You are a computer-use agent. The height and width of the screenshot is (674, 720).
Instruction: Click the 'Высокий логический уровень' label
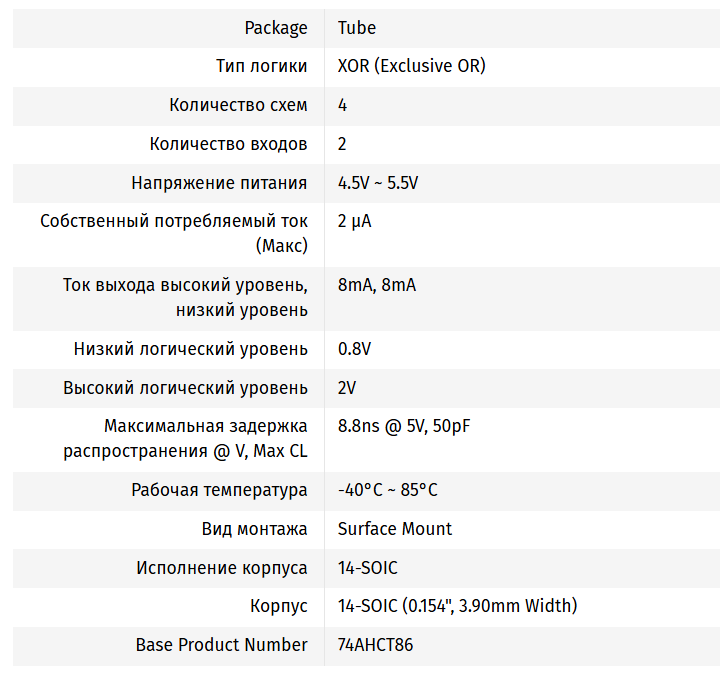pyautogui.click(x=186, y=388)
